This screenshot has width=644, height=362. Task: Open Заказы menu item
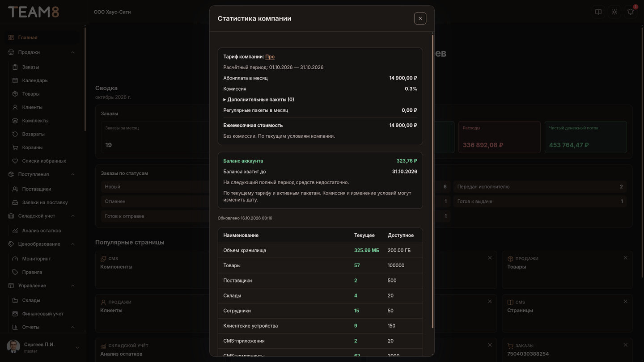pos(44,67)
